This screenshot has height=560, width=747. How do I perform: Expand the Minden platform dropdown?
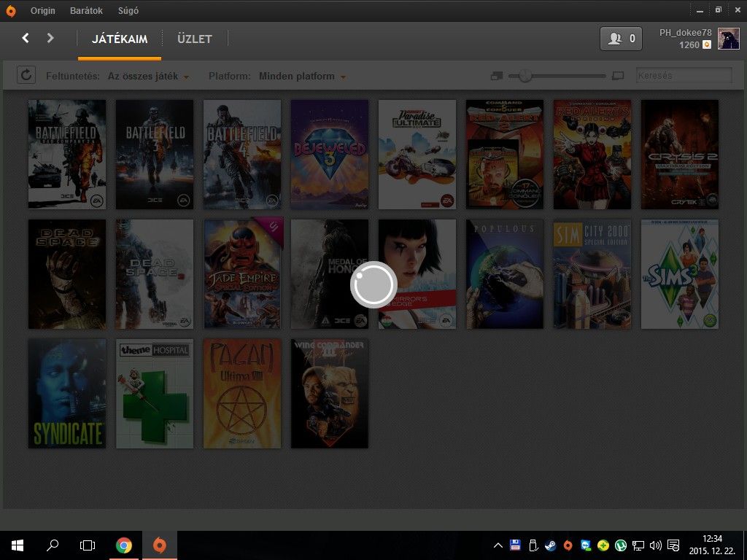302,76
